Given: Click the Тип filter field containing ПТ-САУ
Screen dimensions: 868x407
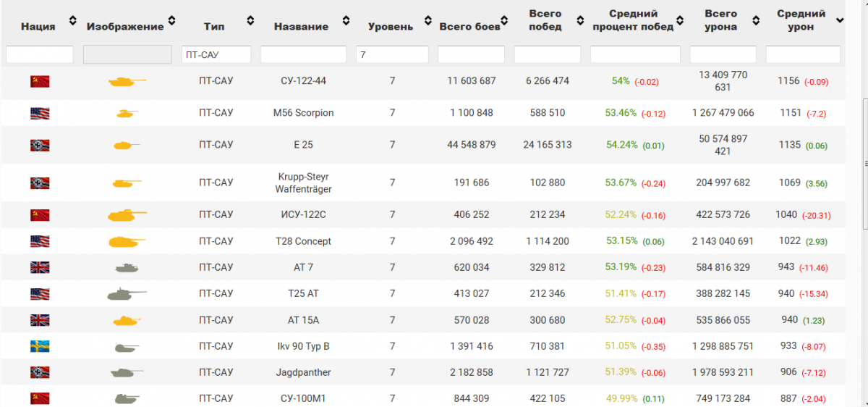Looking at the screenshot, I should point(216,54).
